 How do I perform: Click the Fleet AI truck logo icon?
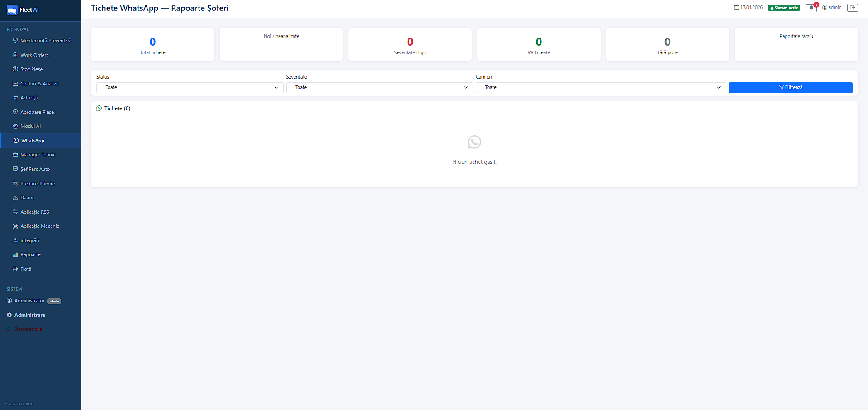[x=12, y=10]
